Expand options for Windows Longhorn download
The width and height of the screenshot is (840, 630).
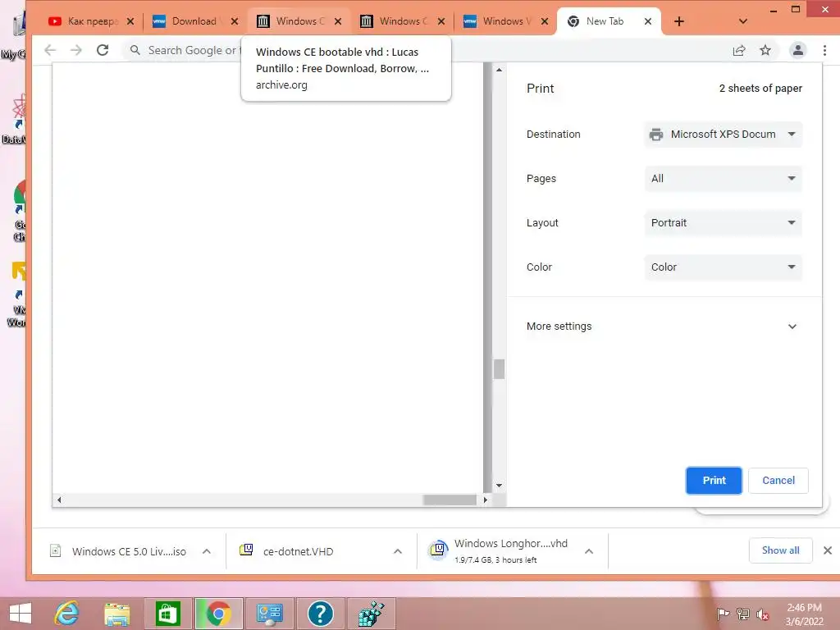click(x=589, y=551)
